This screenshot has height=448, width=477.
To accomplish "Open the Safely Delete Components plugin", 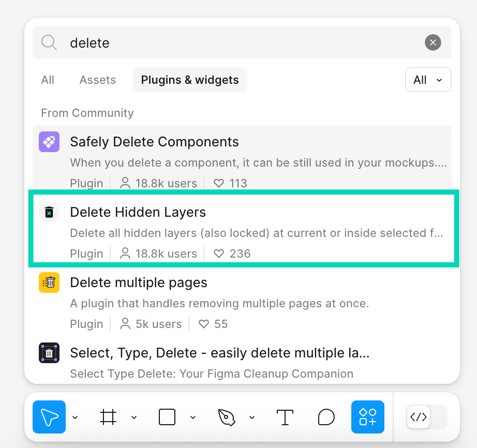I will (242, 158).
